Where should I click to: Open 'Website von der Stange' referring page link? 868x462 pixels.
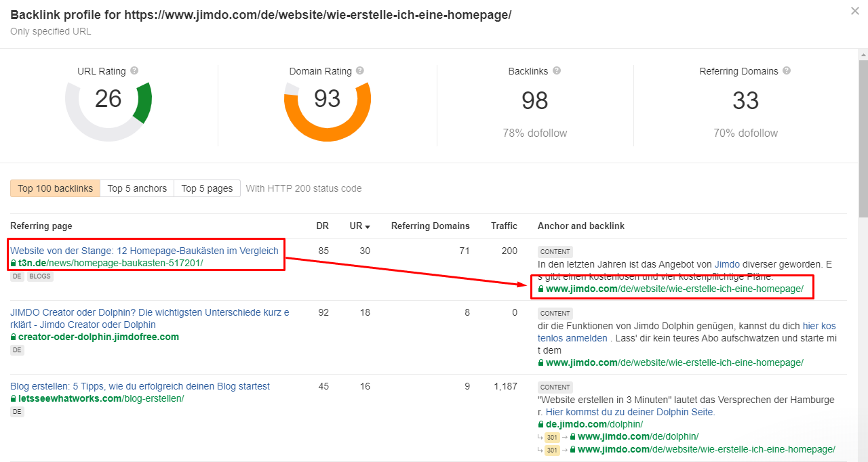pyautogui.click(x=144, y=251)
